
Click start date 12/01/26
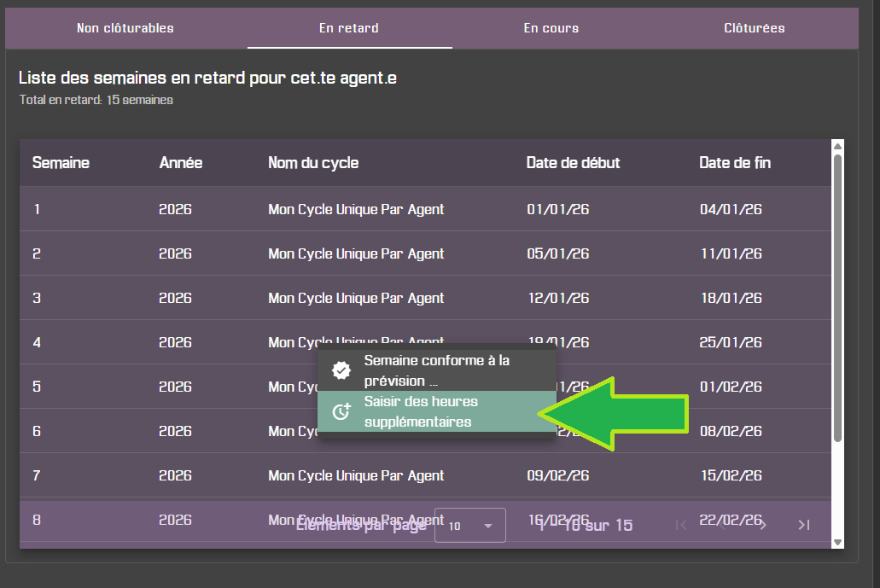558,298
